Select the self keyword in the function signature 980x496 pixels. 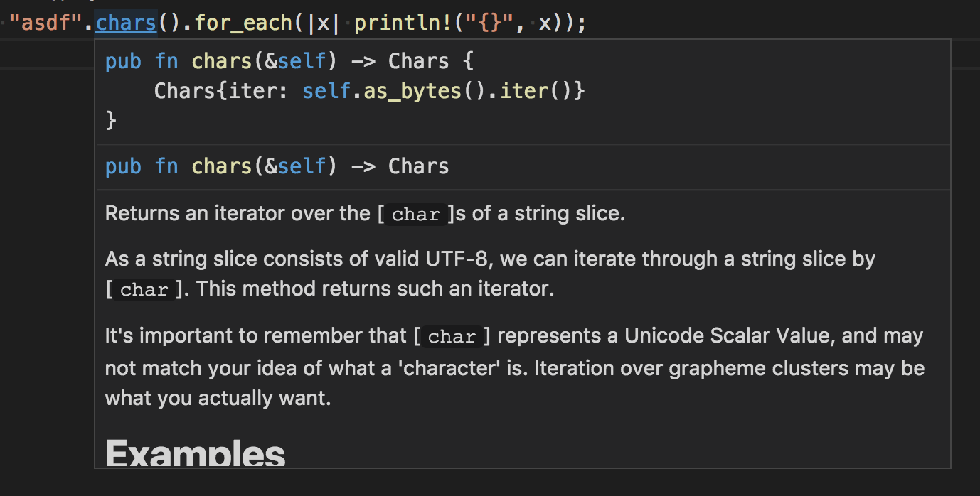302,60
